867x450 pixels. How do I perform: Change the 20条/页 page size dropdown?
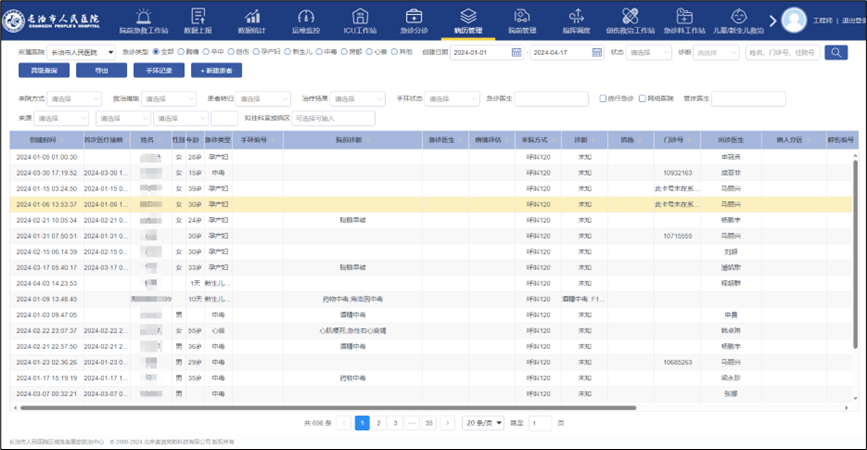pyautogui.click(x=484, y=423)
